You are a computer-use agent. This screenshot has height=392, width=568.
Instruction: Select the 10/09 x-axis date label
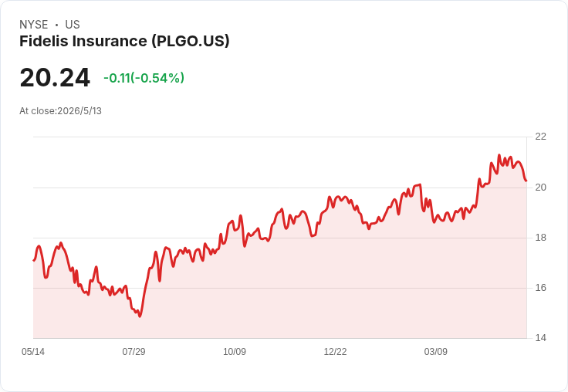pyautogui.click(x=235, y=351)
